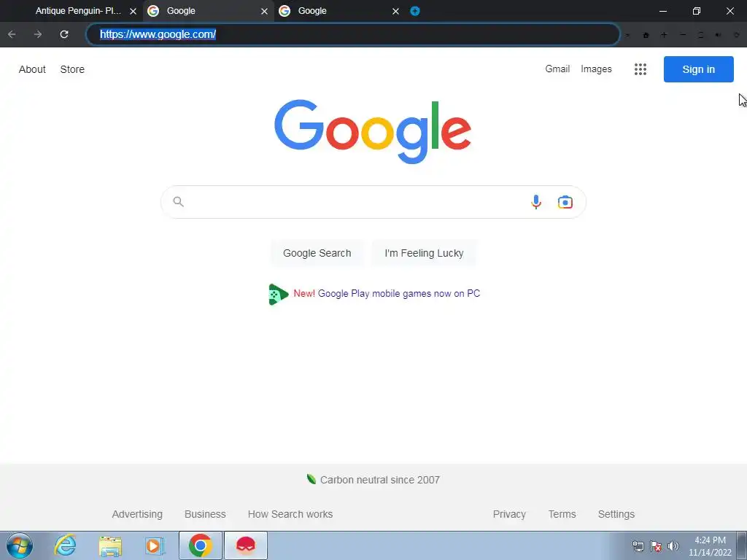747x560 pixels.
Task: Reload the current page
Action: (64, 34)
